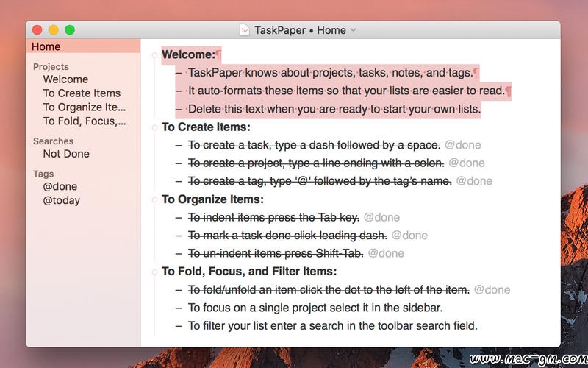Click the 'Welcome:' project heading text
Viewport: 588px width, 368px height.
(189, 54)
